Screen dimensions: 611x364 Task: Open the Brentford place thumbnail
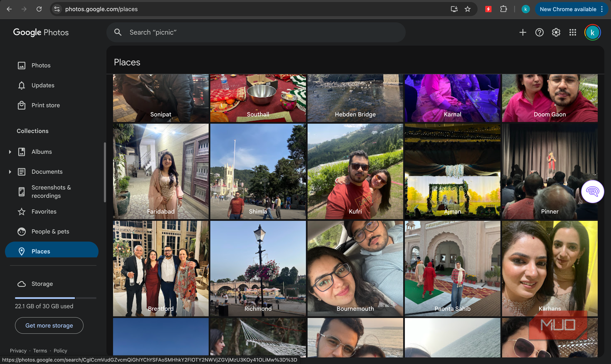(x=161, y=269)
